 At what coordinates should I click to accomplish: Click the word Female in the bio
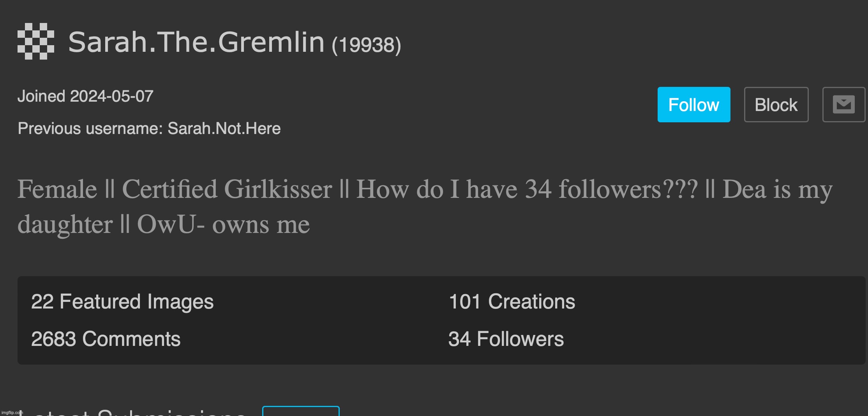coord(57,189)
